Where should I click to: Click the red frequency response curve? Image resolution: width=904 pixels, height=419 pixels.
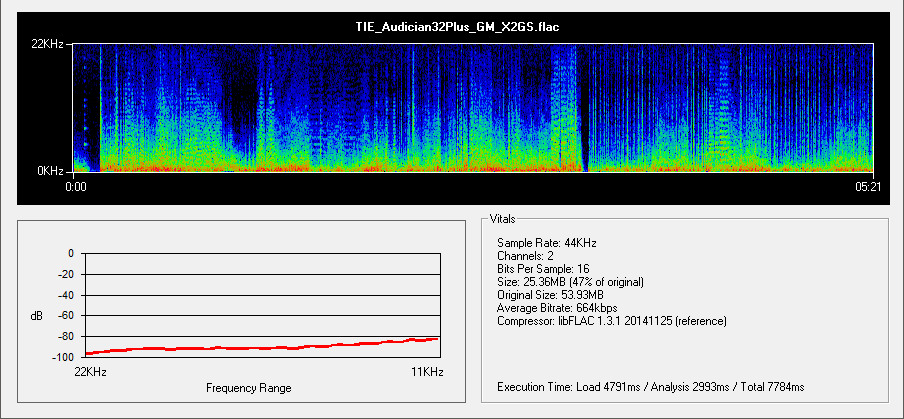coord(262,347)
